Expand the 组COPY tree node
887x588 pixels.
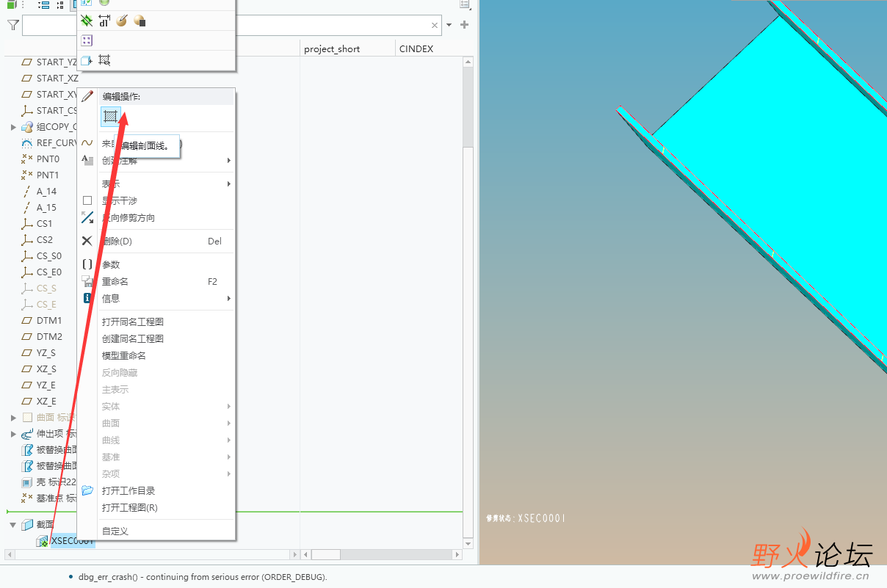(x=13, y=127)
